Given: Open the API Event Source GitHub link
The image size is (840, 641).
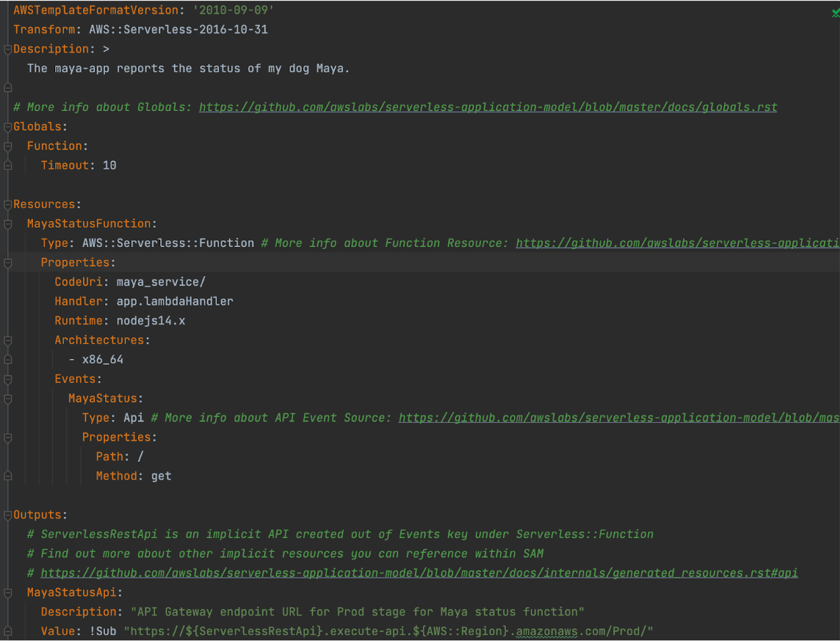Looking at the screenshot, I should click(619, 418).
